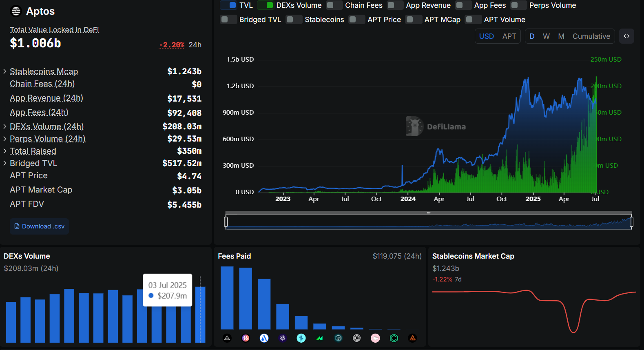The image size is (644, 350).
Task: Click the APT FDV value $5.455b
Action: tap(184, 205)
